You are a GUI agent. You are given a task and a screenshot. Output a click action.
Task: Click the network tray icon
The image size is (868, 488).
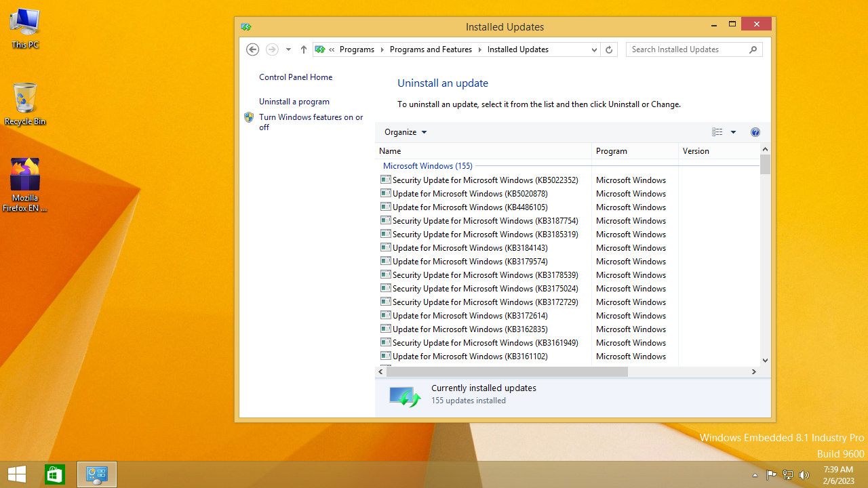click(788, 475)
